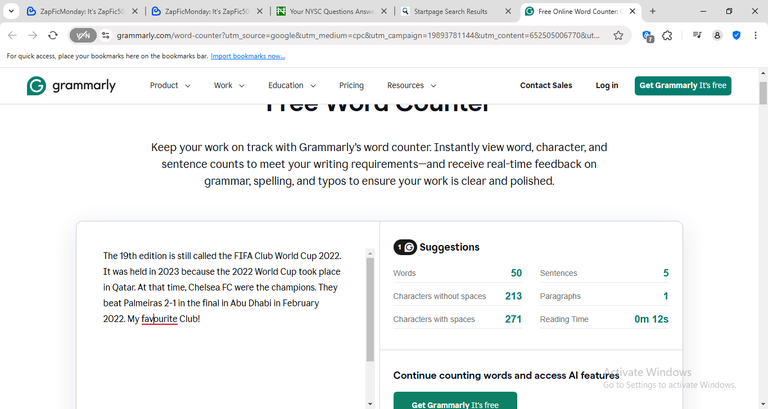
Task: Toggle the VPN badge in address bar
Action: 83,35
